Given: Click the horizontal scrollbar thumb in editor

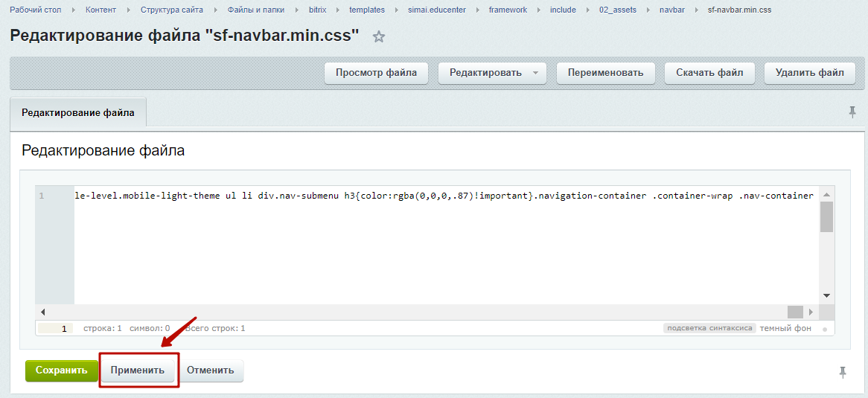Looking at the screenshot, I should click(795, 312).
